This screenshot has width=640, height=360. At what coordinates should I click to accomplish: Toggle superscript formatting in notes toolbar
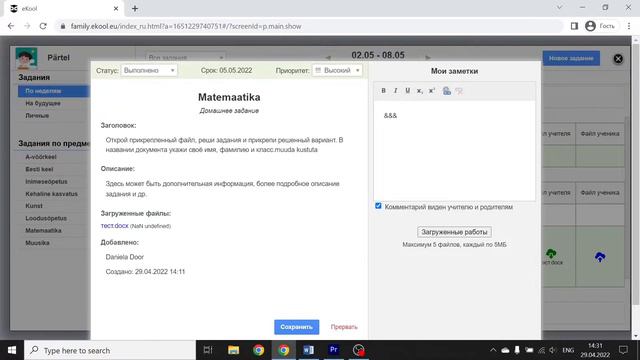tap(431, 91)
